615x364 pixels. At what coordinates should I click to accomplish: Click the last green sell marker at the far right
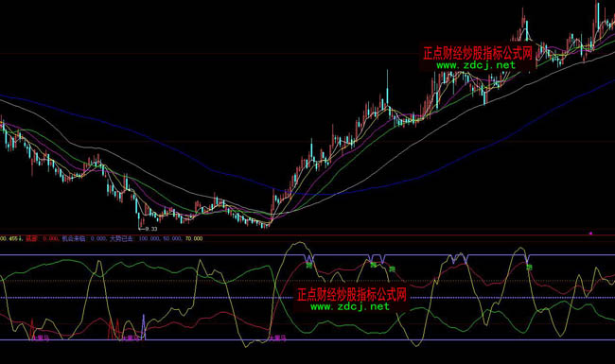coord(529,268)
